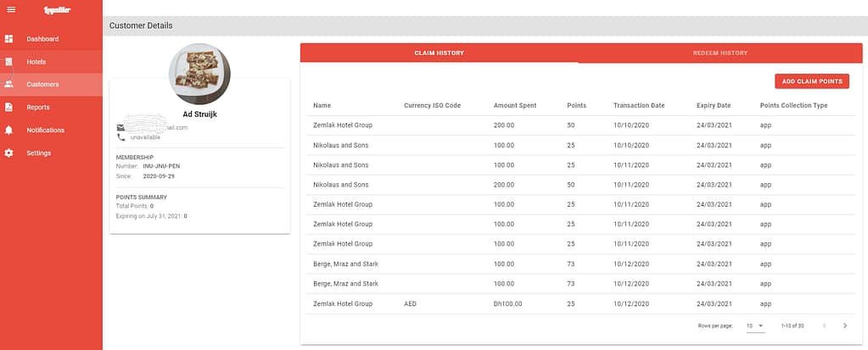Screen dimensions: 868x350
Task: Click the Loyaltier logo in header
Action: [58, 9]
